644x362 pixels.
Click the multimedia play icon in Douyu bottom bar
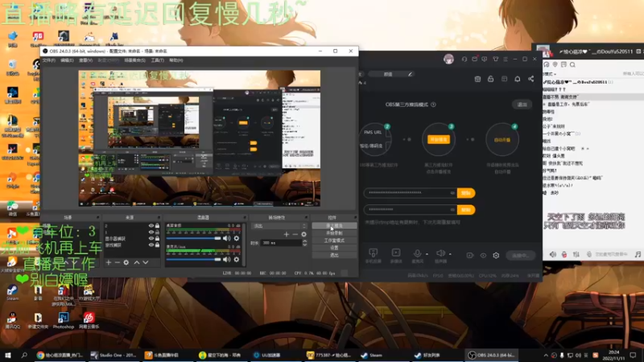pos(396,253)
